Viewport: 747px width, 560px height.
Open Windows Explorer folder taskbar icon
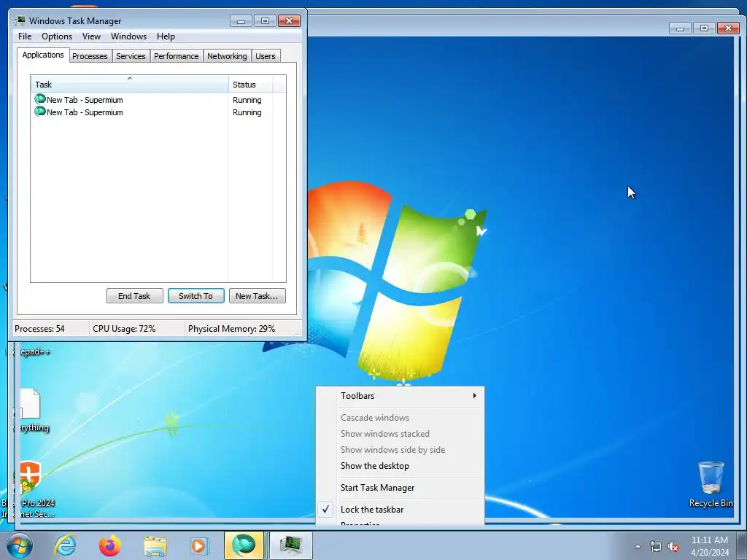pyautogui.click(x=155, y=545)
